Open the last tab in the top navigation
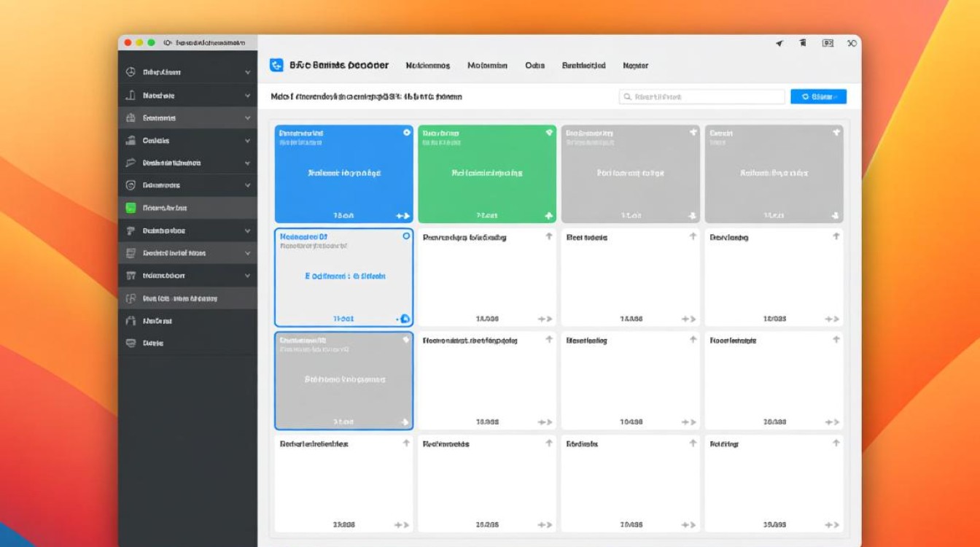Image resolution: width=980 pixels, height=547 pixels. (635, 66)
